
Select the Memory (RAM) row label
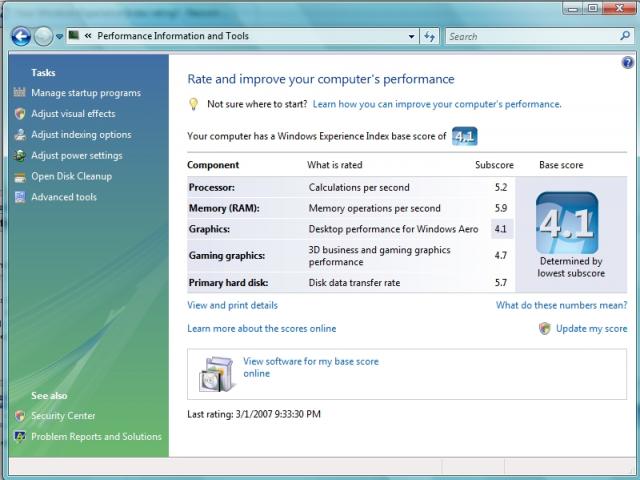point(224,209)
